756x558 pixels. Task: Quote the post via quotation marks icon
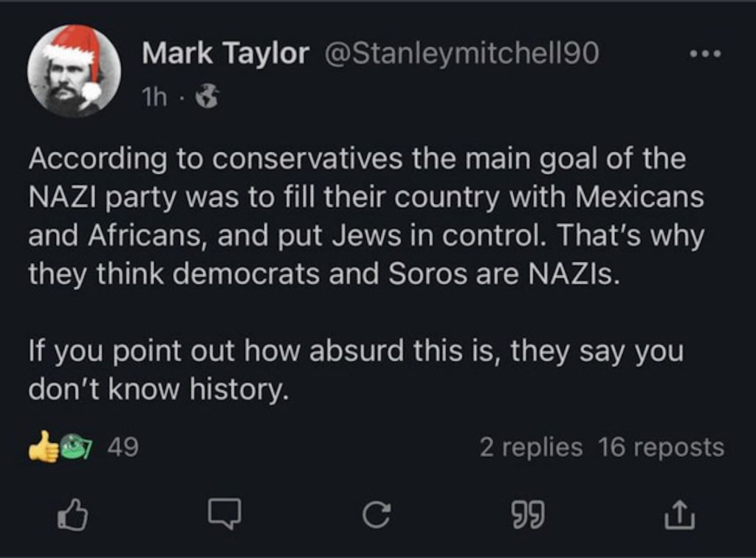click(528, 514)
